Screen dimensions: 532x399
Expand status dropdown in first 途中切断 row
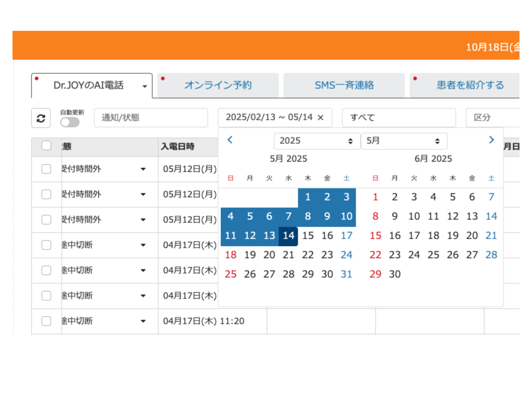pos(143,245)
